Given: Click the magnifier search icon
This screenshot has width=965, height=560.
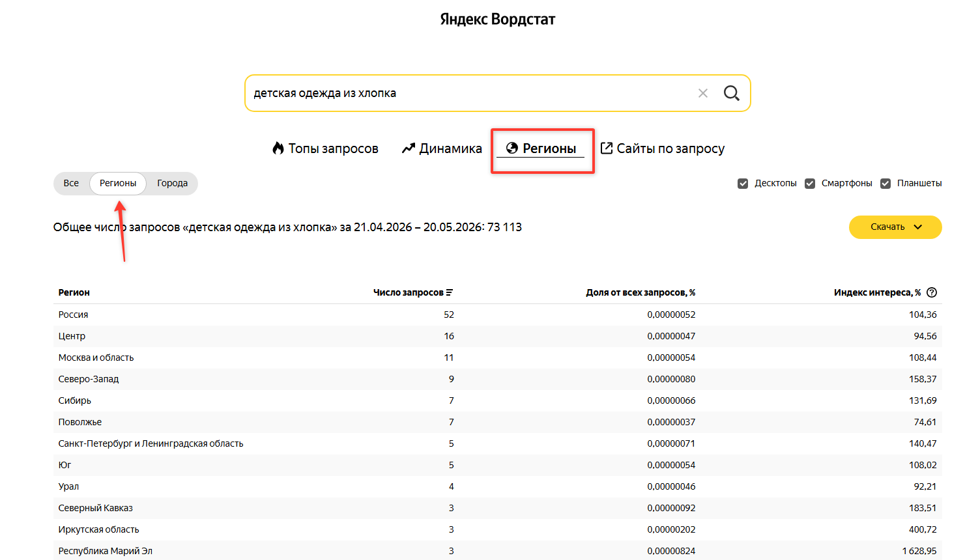Looking at the screenshot, I should click(732, 93).
